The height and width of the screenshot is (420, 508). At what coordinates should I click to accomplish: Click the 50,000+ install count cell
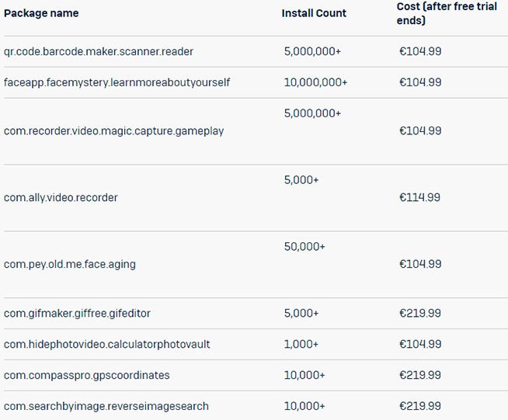coord(304,247)
